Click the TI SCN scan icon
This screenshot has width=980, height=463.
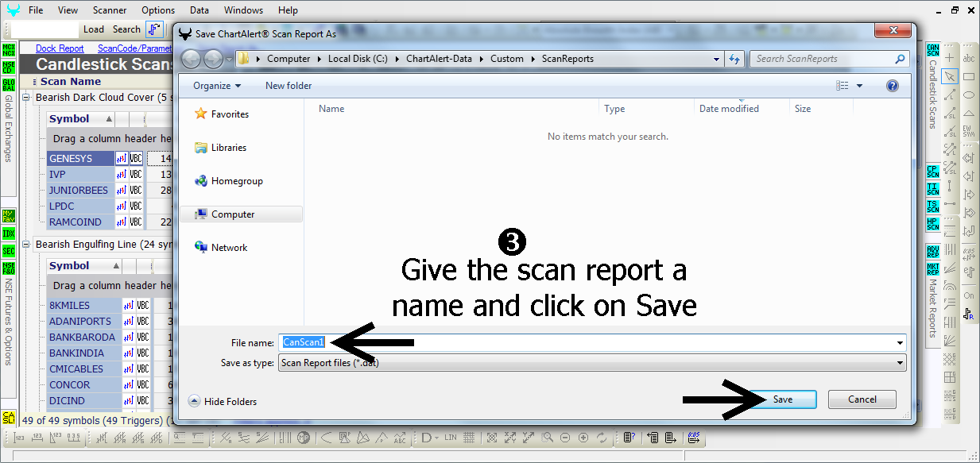coord(933,188)
